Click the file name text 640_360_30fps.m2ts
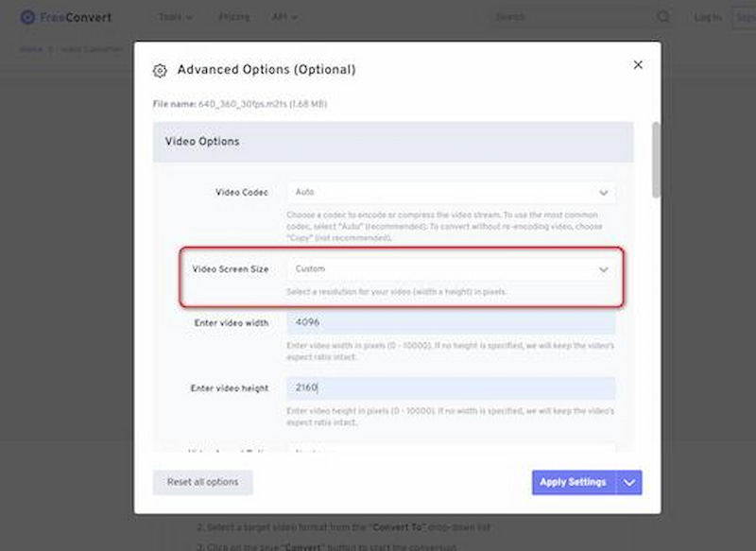Viewport: 756px width, 551px height. point(243,104)
